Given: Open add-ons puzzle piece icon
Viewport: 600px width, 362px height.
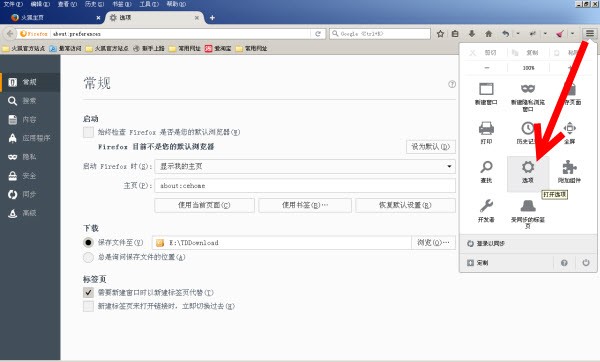Looking at the screenshot, I should (x=569, y=172).
